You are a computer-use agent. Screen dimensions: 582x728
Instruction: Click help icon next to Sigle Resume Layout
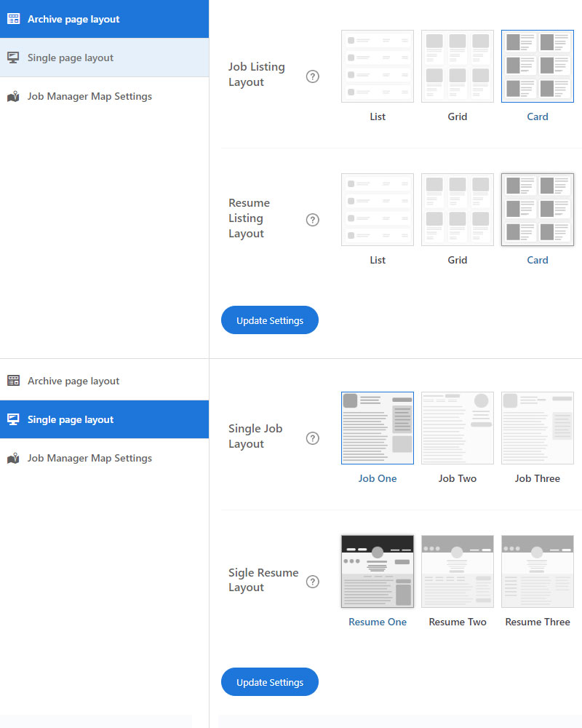(313, 582)
